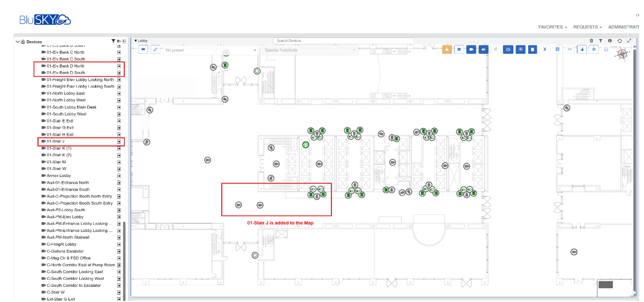Click the orange alarm warning icon
Viewport: 644px width, 302px height.
pos(447,49)
